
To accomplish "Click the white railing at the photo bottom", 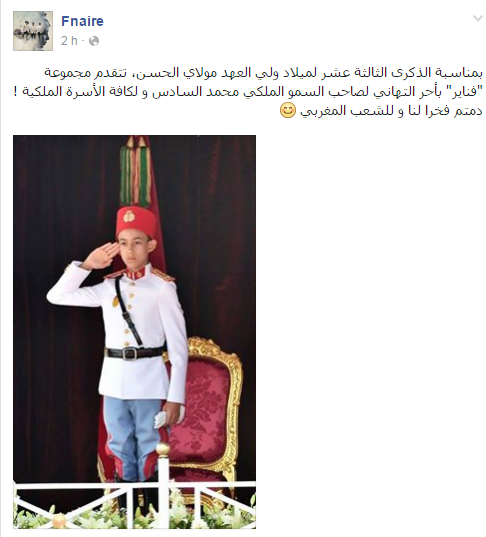I will click(134, 500).
